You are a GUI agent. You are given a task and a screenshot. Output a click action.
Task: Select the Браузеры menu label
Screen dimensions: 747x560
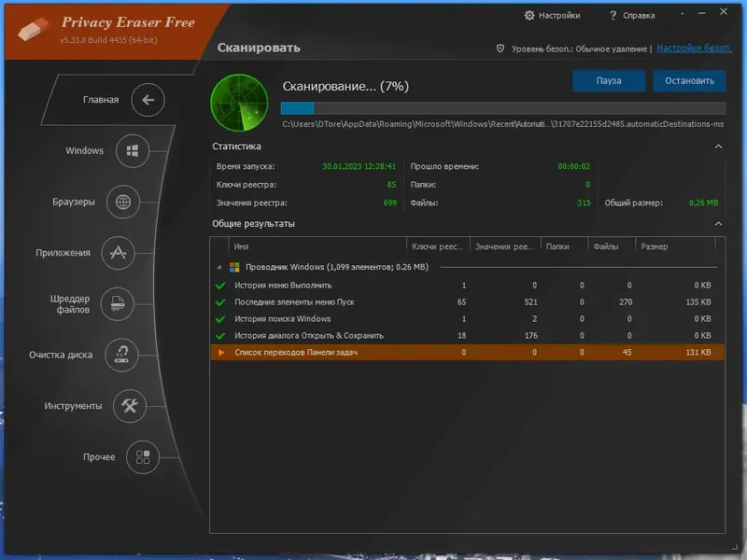(74, 202)
